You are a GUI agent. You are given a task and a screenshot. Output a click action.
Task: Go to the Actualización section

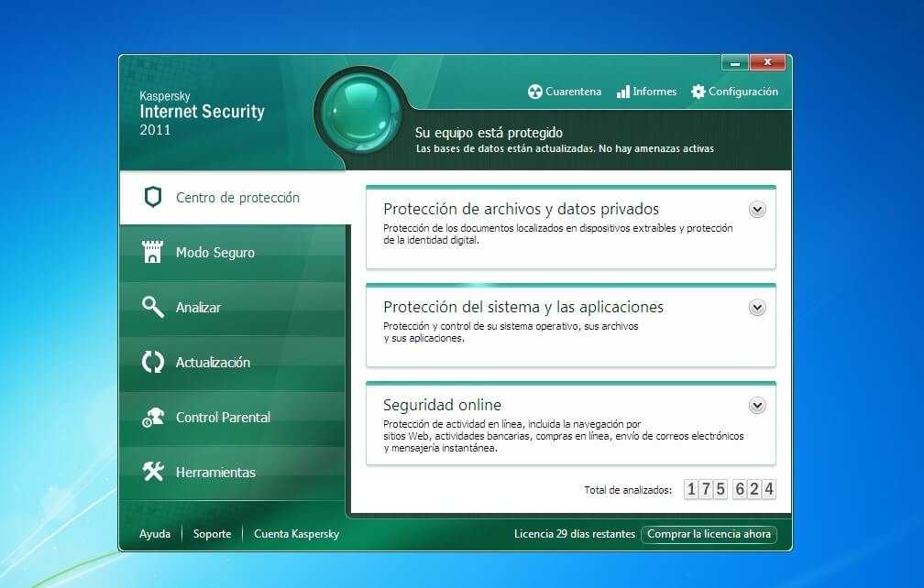tap(232, 362)
